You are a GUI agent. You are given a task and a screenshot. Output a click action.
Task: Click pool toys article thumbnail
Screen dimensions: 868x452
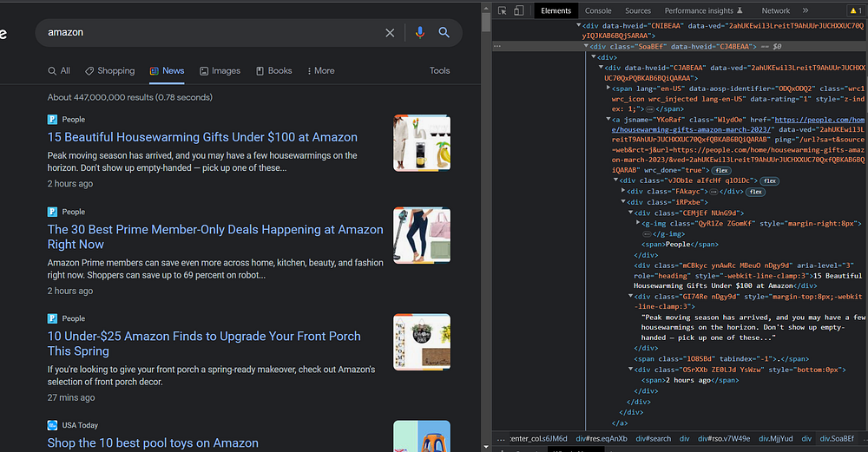422,436
